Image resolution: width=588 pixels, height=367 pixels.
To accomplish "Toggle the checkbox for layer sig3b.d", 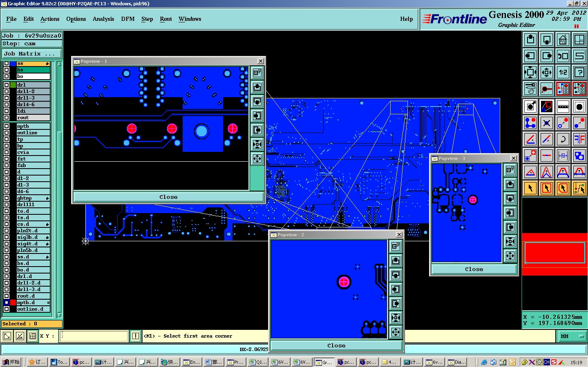I will tap(7, 237).
